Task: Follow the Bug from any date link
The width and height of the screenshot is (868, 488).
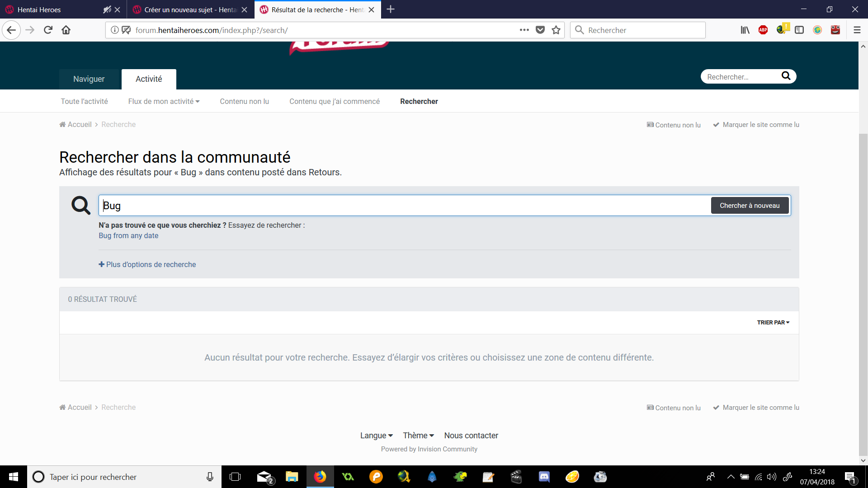Action: point(128,235)
